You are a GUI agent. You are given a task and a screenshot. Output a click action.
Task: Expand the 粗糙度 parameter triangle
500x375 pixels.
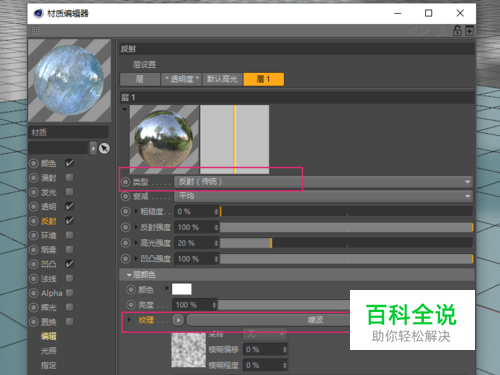136,211
